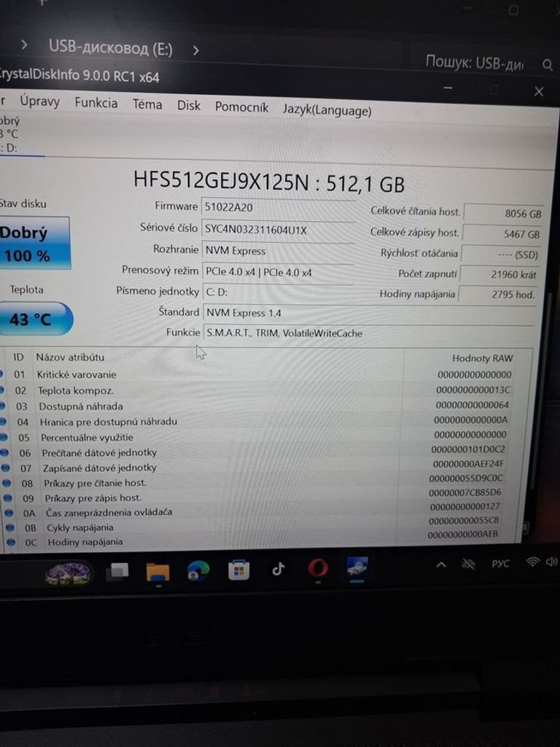This screenshot has height=747, width=560.
Task: Click the ID column header
Action: click(18, 357)
